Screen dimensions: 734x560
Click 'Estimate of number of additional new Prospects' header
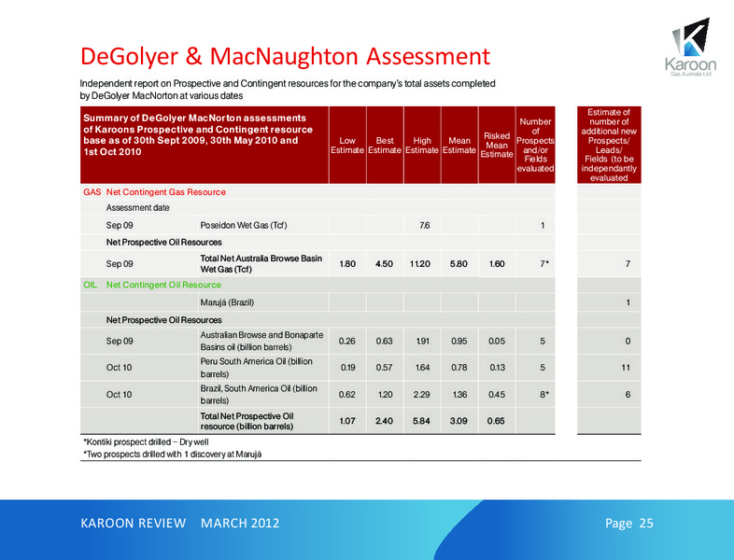[609, 145]
